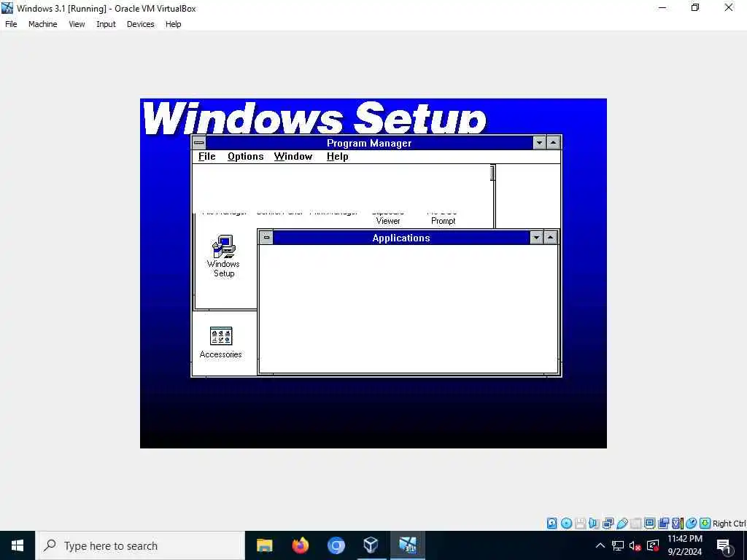Open the VirtualBox Input menu

(106, 24)
